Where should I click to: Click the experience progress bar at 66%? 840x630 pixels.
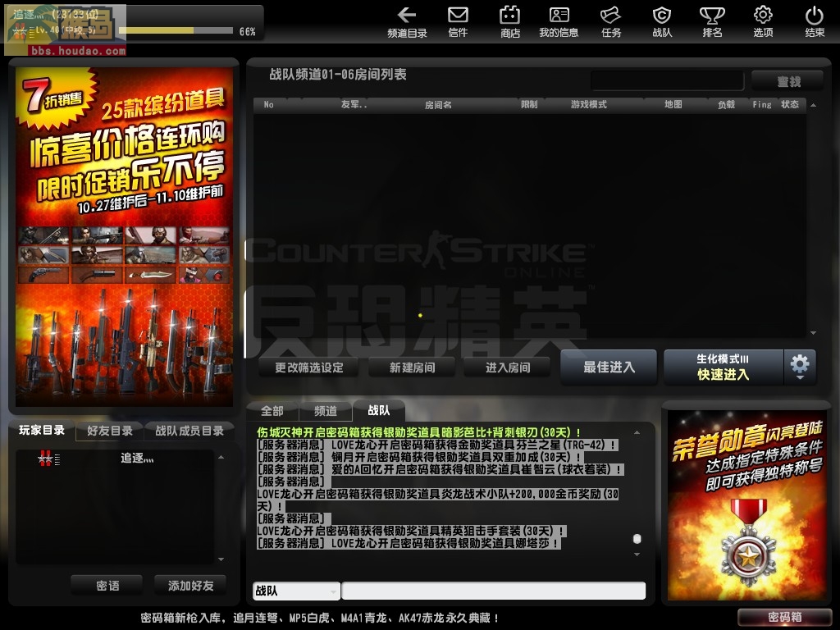coord(176,31)
